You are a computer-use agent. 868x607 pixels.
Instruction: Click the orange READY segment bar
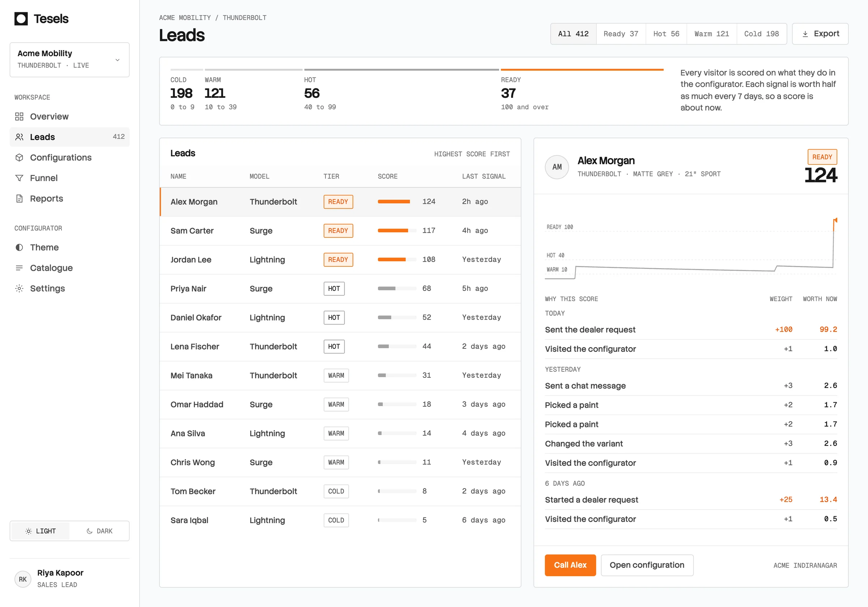click(582, 69)
